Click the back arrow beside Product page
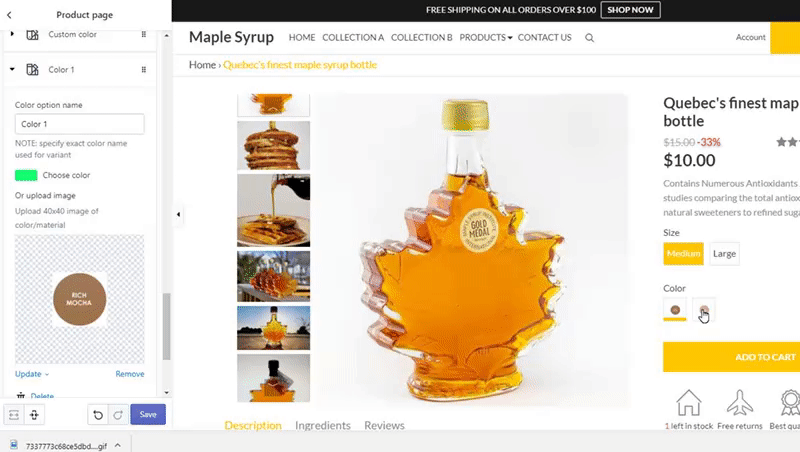 9,15
